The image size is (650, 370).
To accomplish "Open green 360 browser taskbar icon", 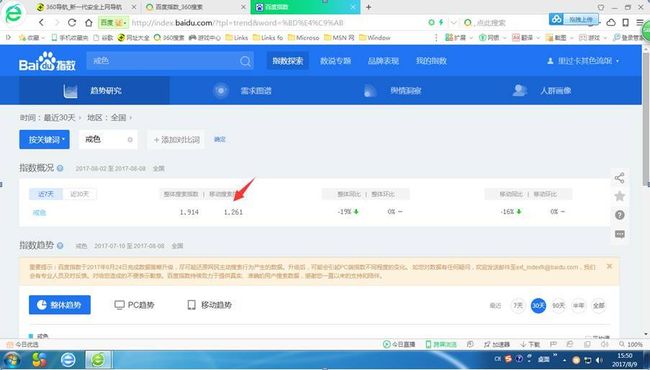I will (99, 360).
